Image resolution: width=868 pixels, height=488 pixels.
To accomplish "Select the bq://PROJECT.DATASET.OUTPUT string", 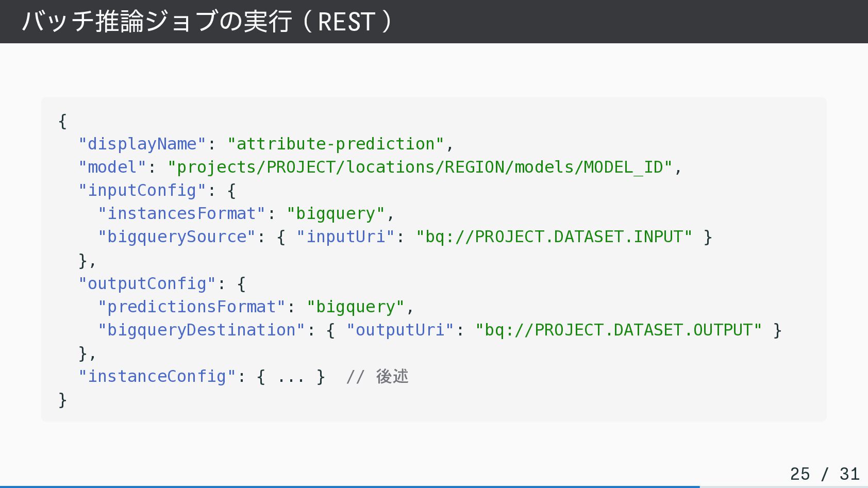I will pyautogui.click(x=619, y=330).
